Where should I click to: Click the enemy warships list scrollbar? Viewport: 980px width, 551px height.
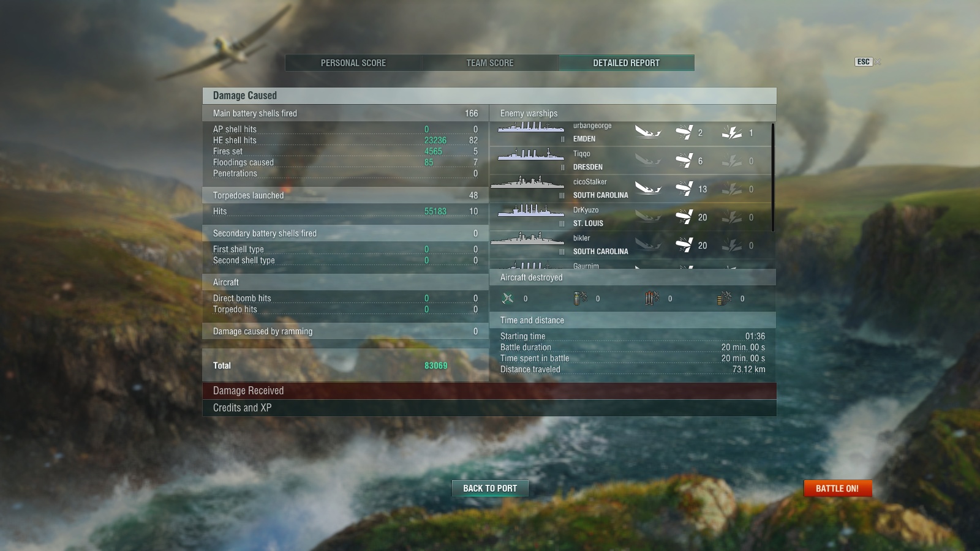773,178
